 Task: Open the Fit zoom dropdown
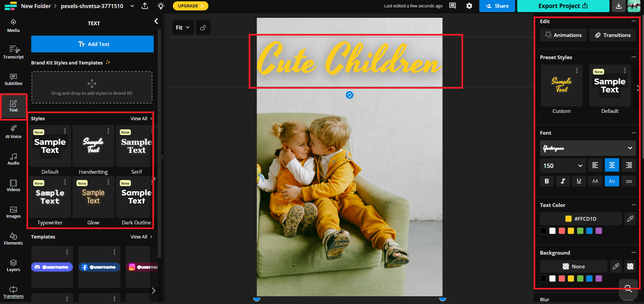click(183, 27)
